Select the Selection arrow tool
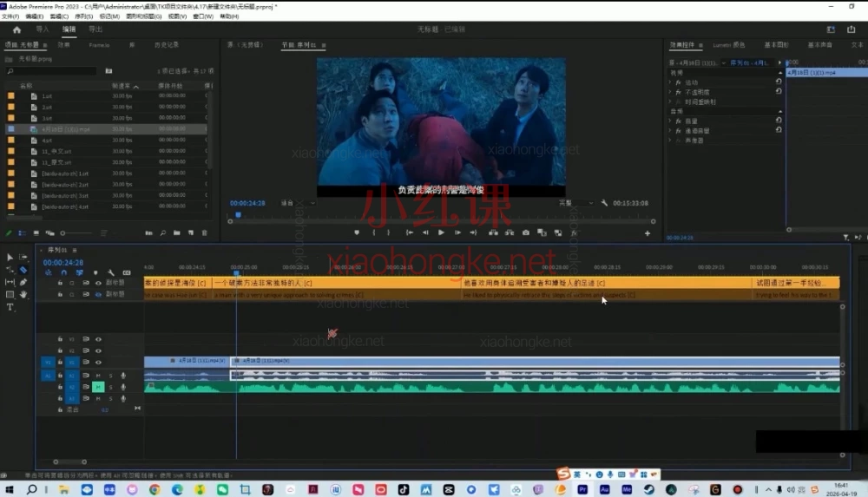Image resolution: width=868 pixels, height=497 pixels. click(x=10, y=258)
